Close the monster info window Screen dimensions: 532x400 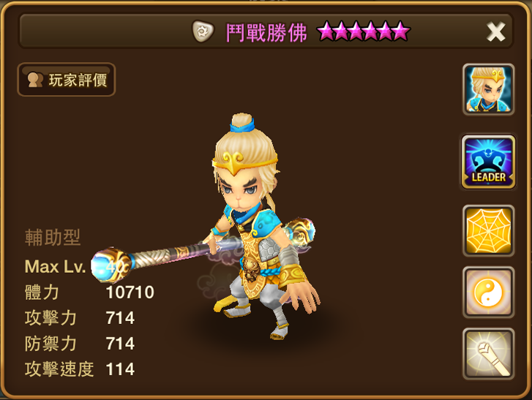(495, 32)
